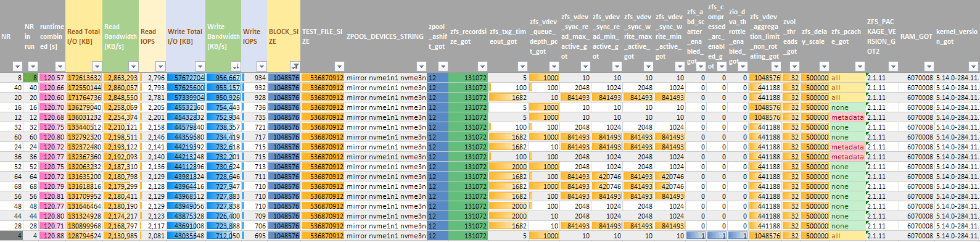Select Write Bandwidth cell showing 712,050

[223, 236]
